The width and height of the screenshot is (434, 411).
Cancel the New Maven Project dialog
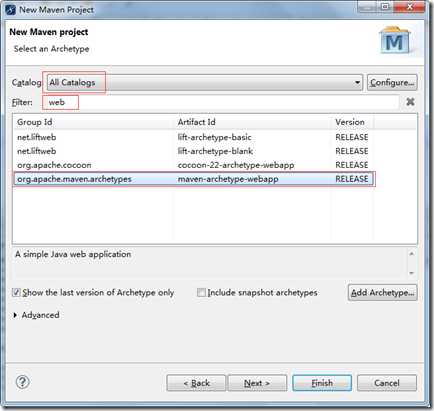click(387, 383)
